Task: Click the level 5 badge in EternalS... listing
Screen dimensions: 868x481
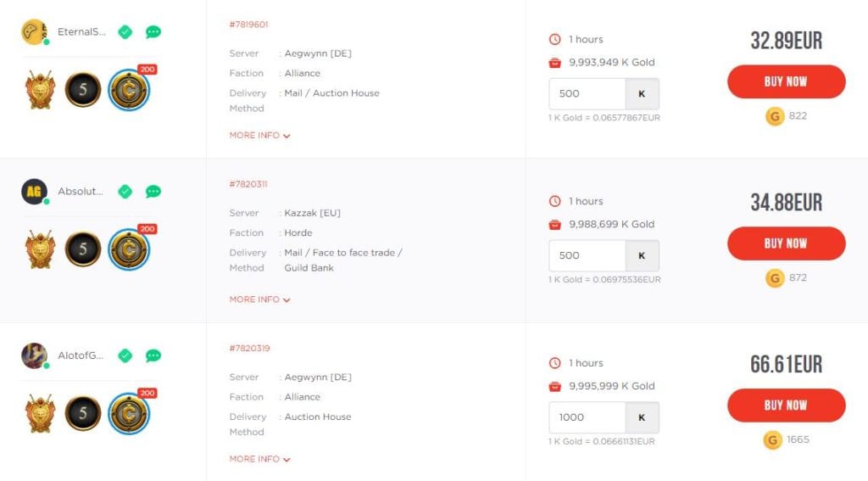Action: click(x=83, y=89)
